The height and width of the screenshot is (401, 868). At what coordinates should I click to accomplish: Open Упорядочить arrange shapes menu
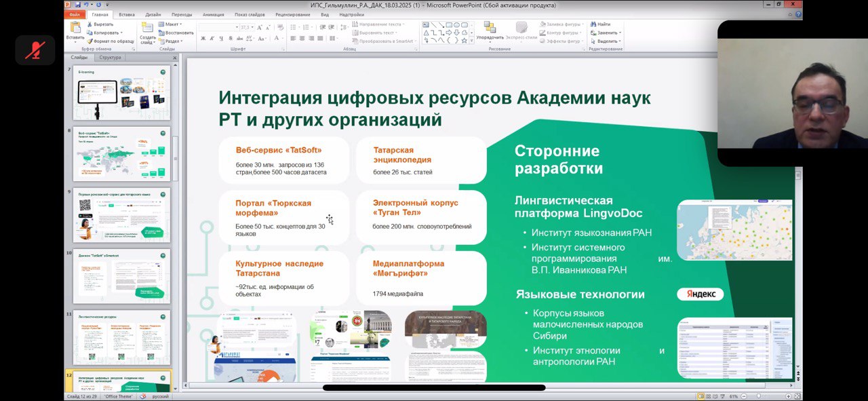click(x=490, y=32)
